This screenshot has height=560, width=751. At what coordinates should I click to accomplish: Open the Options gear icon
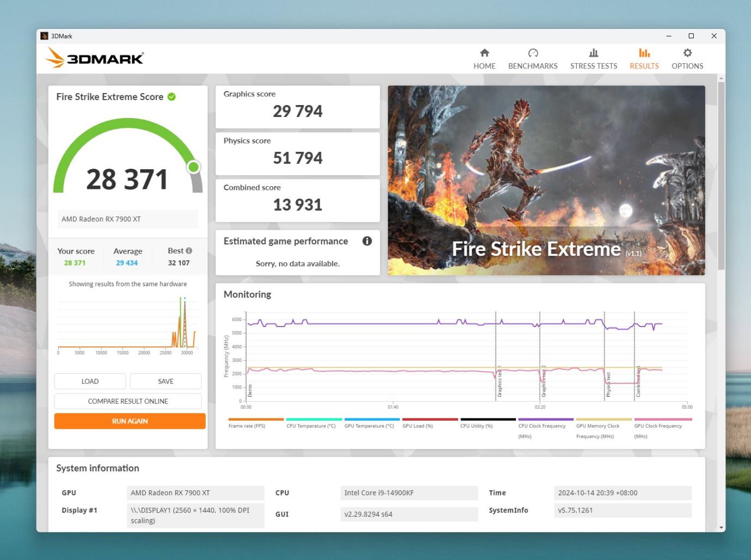coord(687,53)
